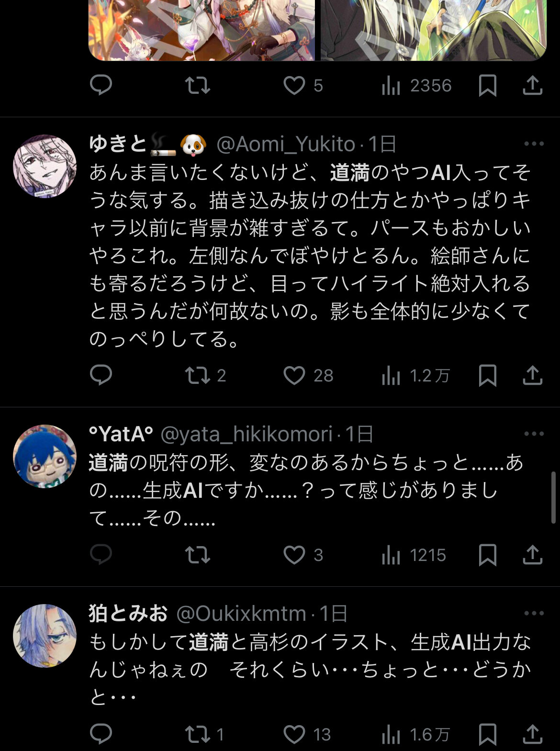
Task: Bookmark ゆきと's tweet
Action: [x=487, y=375]
